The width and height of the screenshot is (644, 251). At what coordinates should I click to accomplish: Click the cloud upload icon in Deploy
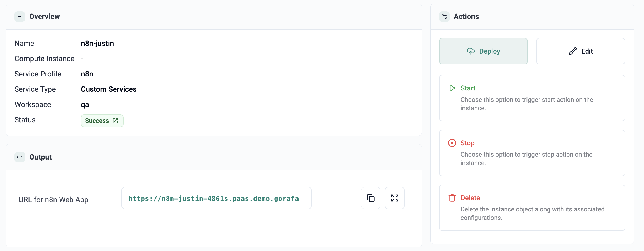pyautogui.click(x=471, y=51)
